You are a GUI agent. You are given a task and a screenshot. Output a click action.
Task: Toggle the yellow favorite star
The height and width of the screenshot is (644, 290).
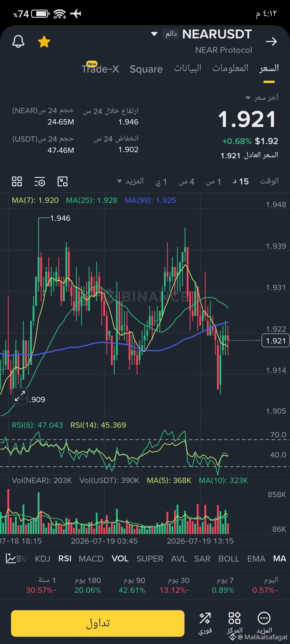(44, 42)
